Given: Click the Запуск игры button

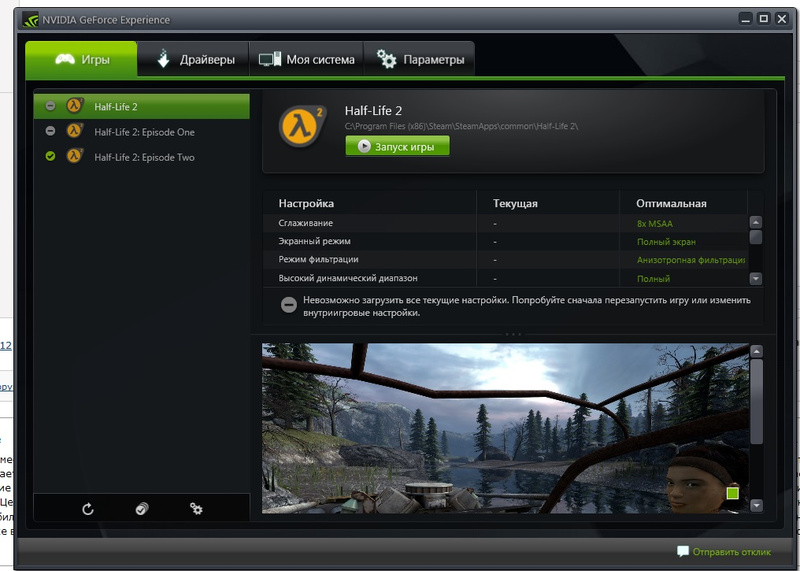Looking at the screenshot, I should click(x=397, y=146).
